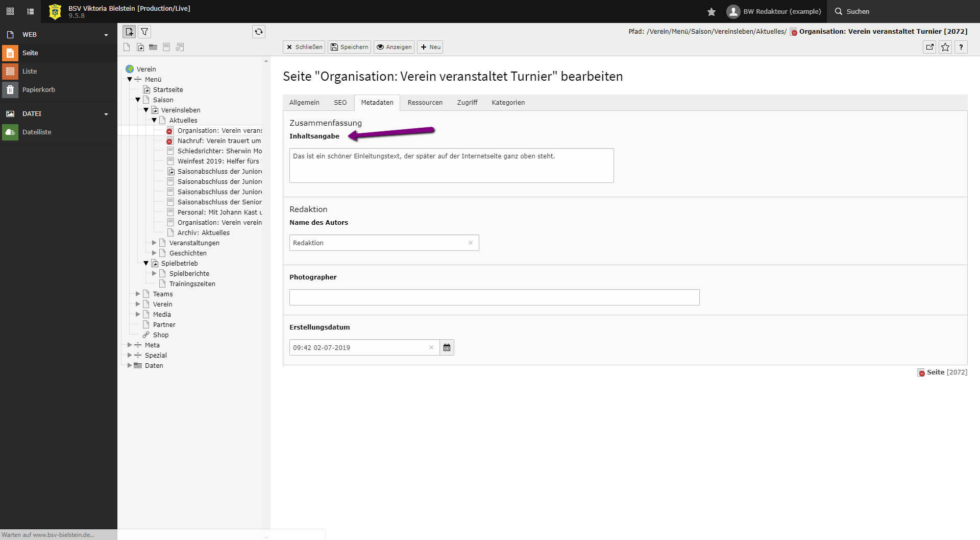Open the Dateiliste module
This screenshot has height=540, width=980.
37,132
